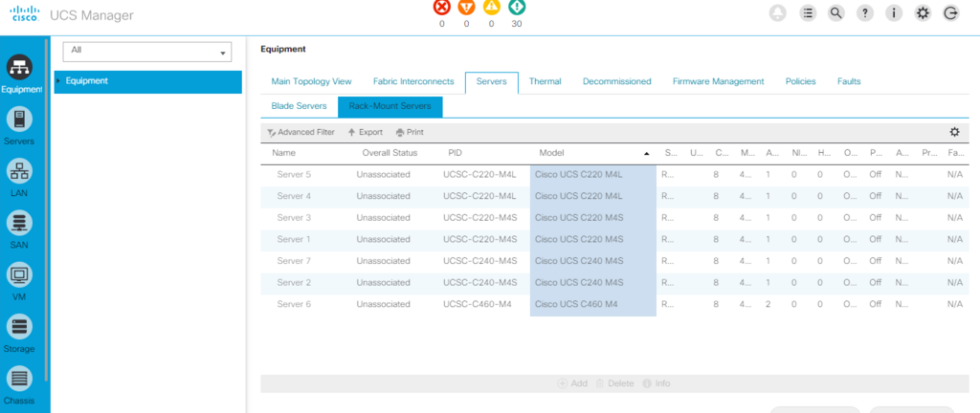
Task: Open the about info icon
Action: [x=894, y=13]
